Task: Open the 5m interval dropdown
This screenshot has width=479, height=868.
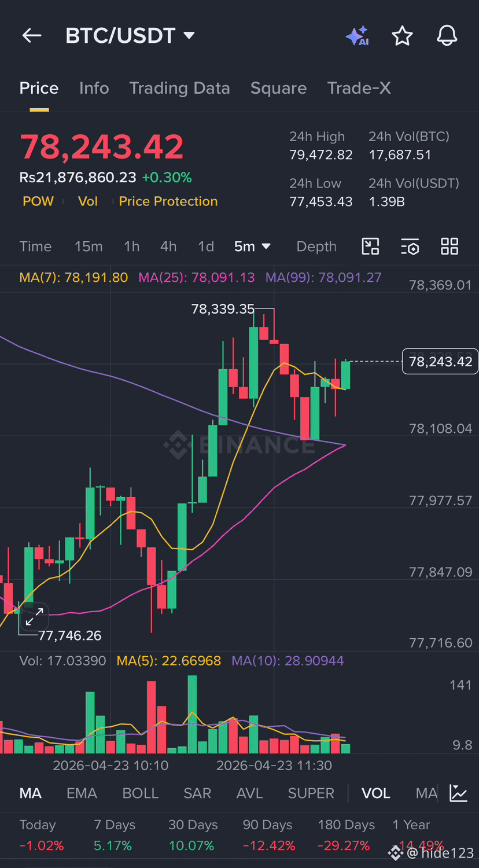Action: click(252, 247)
